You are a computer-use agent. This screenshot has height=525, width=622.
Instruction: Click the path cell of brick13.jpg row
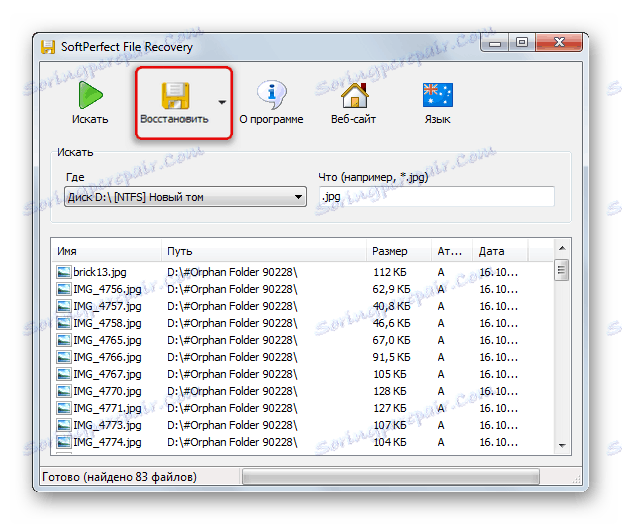[232, 272]
